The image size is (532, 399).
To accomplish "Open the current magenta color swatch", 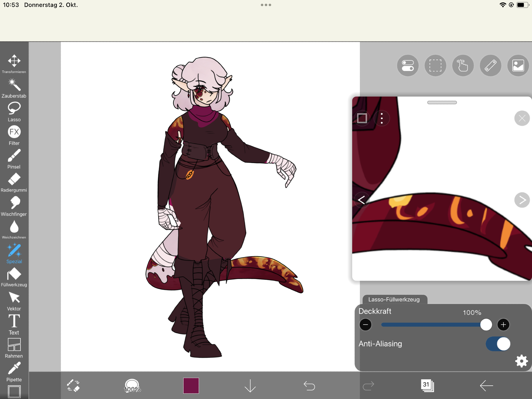I will point(191,386).
